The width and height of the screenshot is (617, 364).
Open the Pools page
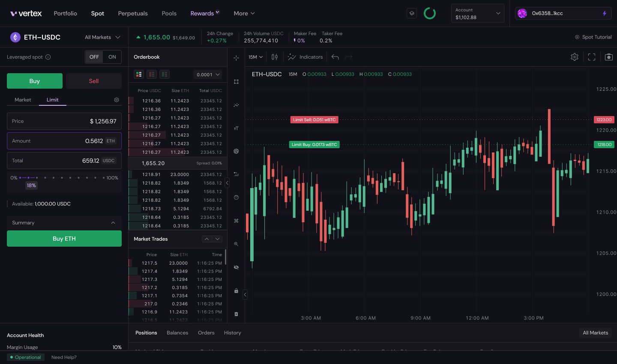(x=169, y=13)
